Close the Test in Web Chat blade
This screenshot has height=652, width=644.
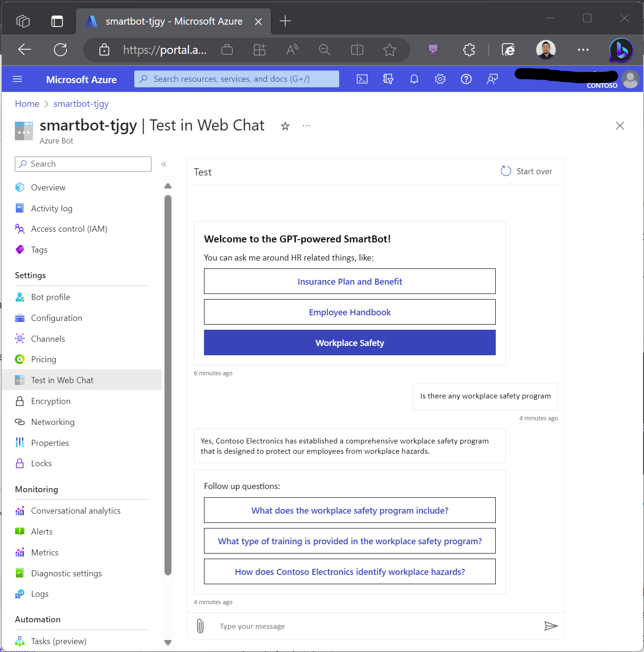(620, 125)
